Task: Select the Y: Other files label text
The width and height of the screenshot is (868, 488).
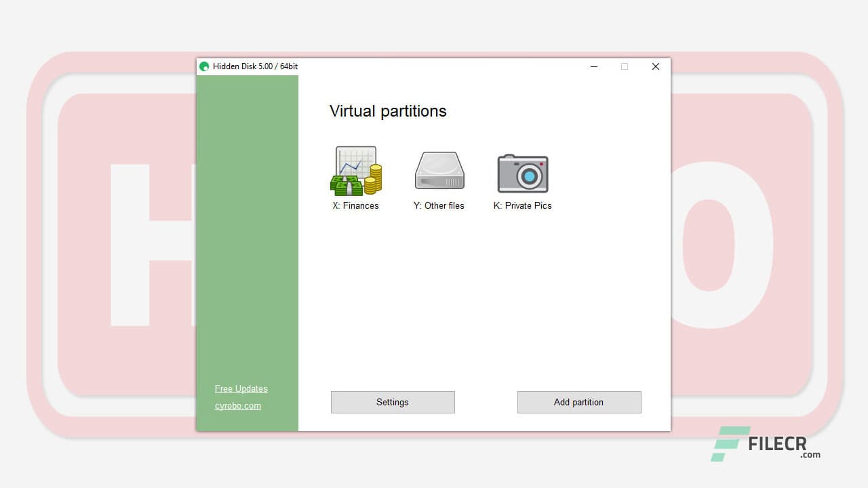Action: [439, 205]
